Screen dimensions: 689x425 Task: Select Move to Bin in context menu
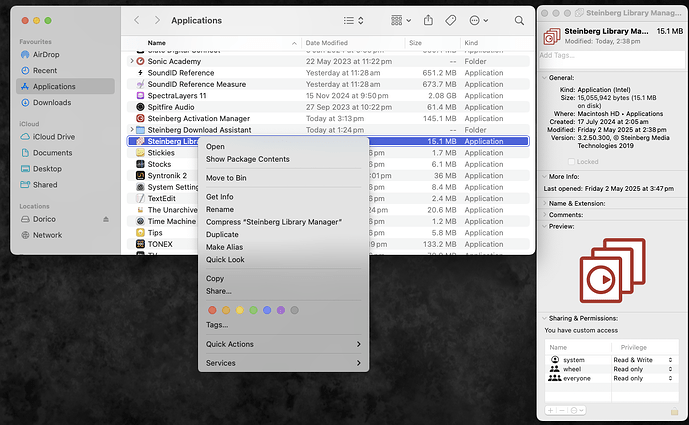[226, 178]
